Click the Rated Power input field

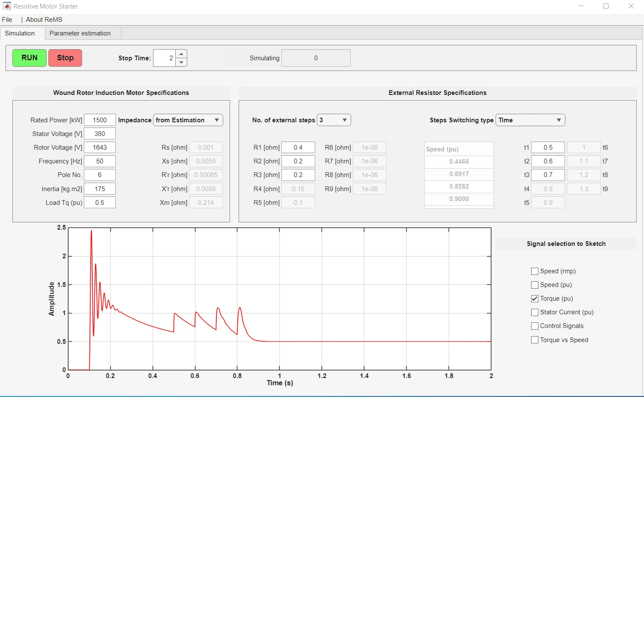coord(100,120)
